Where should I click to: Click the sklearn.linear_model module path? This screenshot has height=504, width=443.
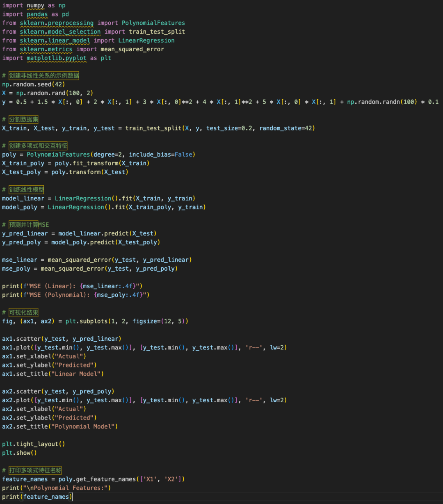[x=55, y=40]
